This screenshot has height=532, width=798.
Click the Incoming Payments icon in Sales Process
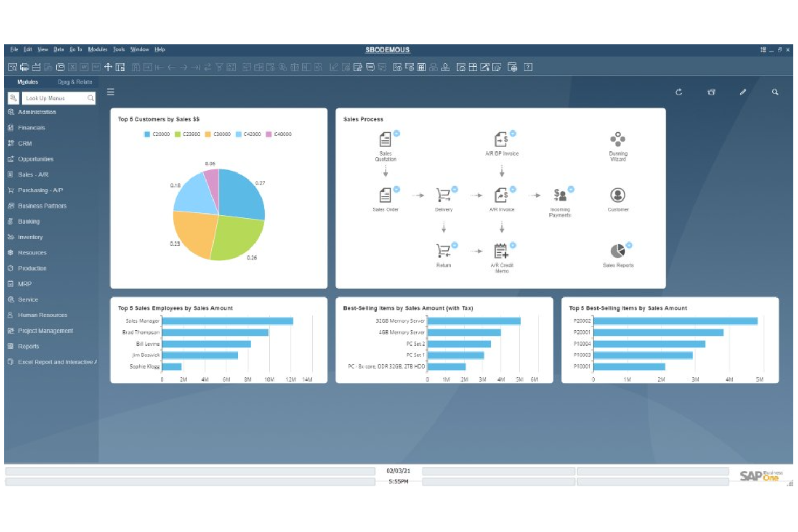coord(559,194)
